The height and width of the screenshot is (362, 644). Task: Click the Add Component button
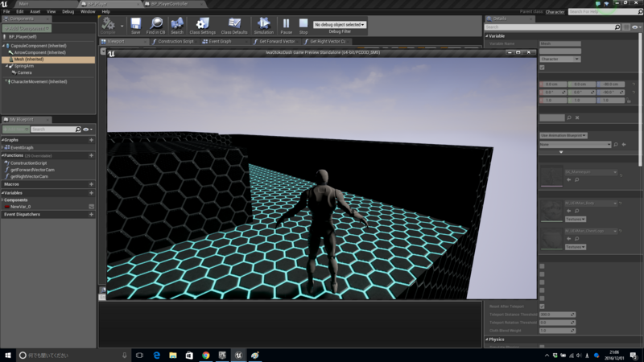[x=27, y=28]
